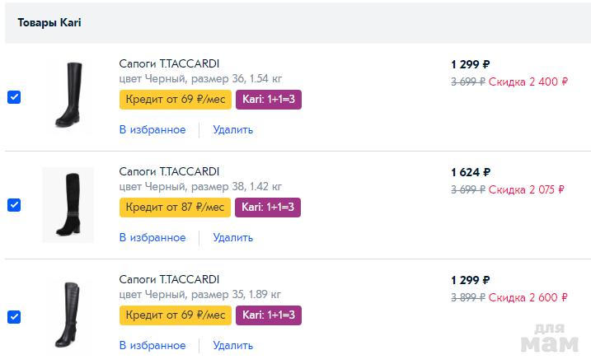Remove the size 38 boots from cart
The height and width of the screenshot is (364, 591).
[232, 237]
